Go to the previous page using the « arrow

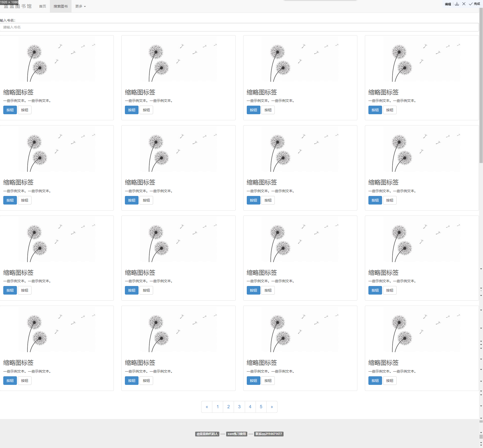[207, 406]
